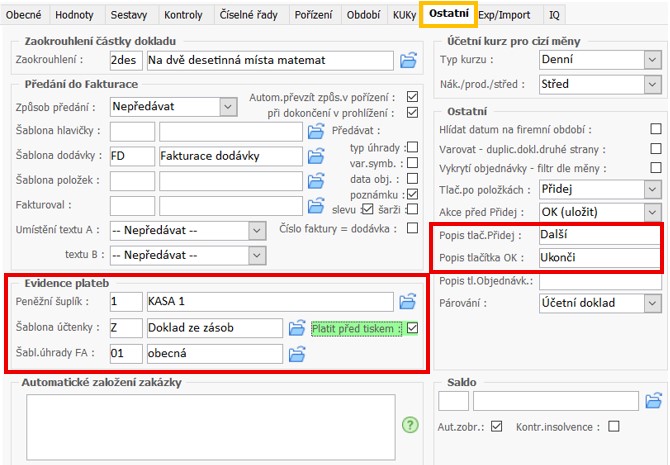This screenshot has width=670, height=465.
Task: Open the Typ kurzu dropdown
Action: click(x=652, y=61)
